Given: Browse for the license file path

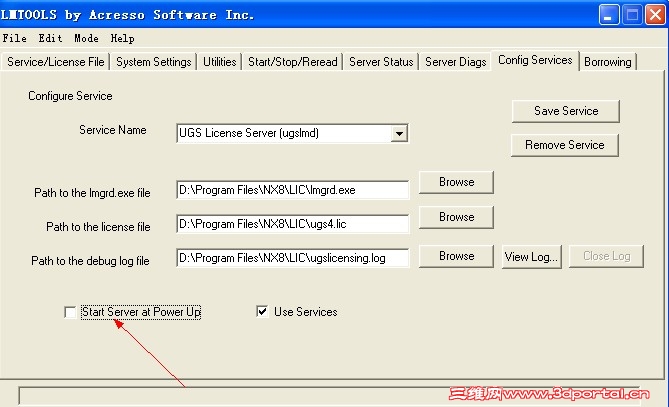Looking at the screenshot, I should tap(457, 217).
